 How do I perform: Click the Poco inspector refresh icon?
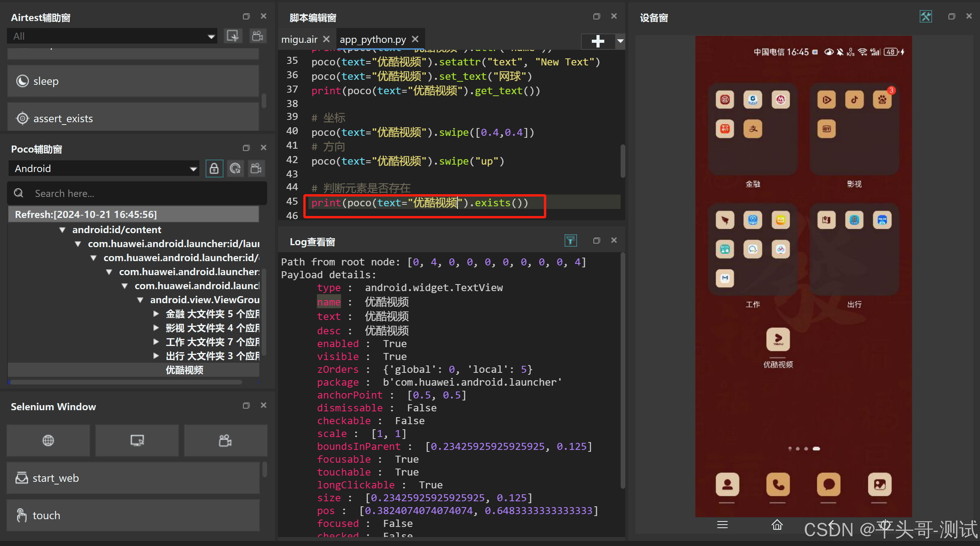pos(235,169)
